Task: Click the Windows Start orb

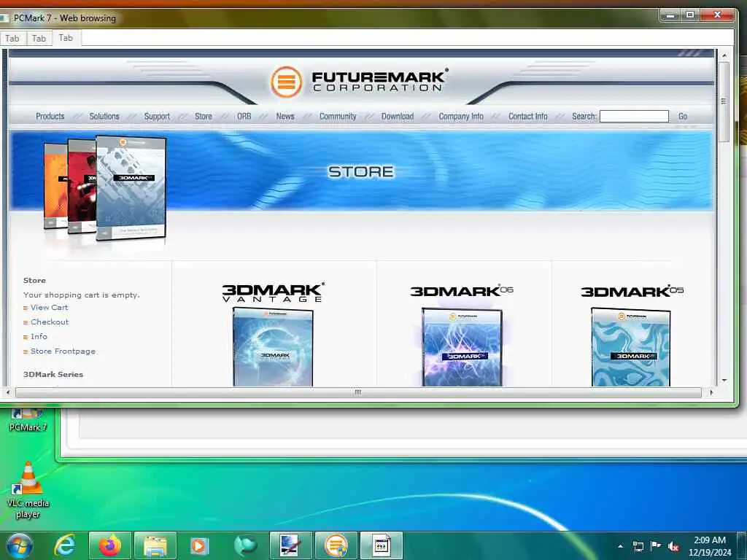Action: coord(20,545)
